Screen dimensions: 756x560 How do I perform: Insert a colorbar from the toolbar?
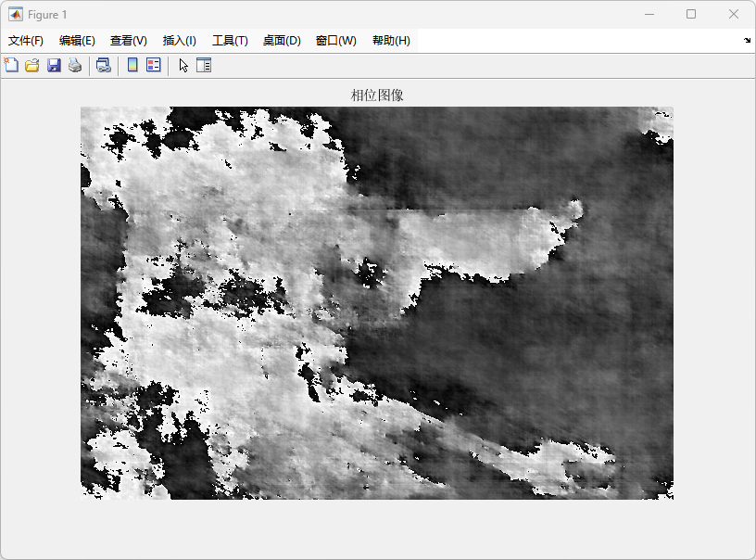[132, 65]
